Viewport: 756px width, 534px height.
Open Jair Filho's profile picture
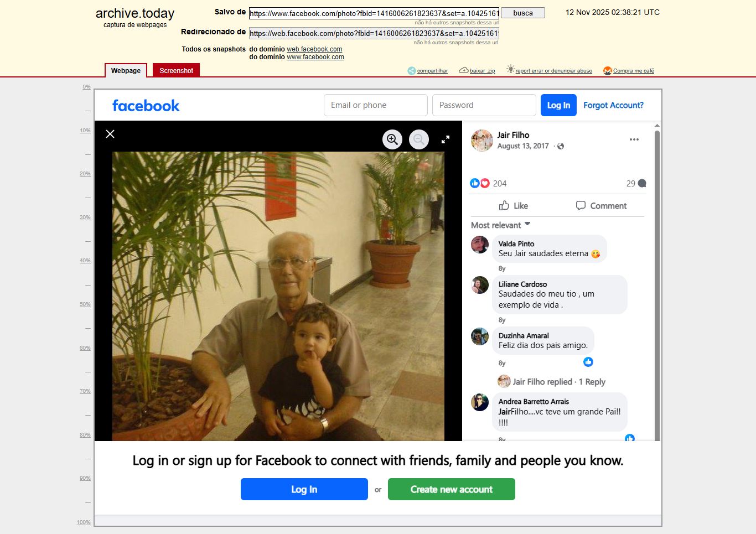[481, 141]
